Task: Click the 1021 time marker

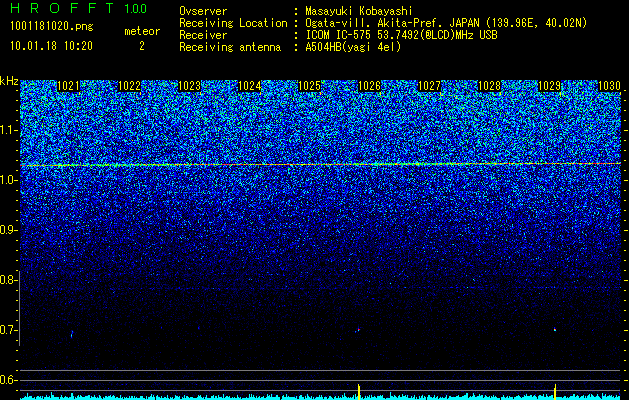Action: (x=69, y=86)
